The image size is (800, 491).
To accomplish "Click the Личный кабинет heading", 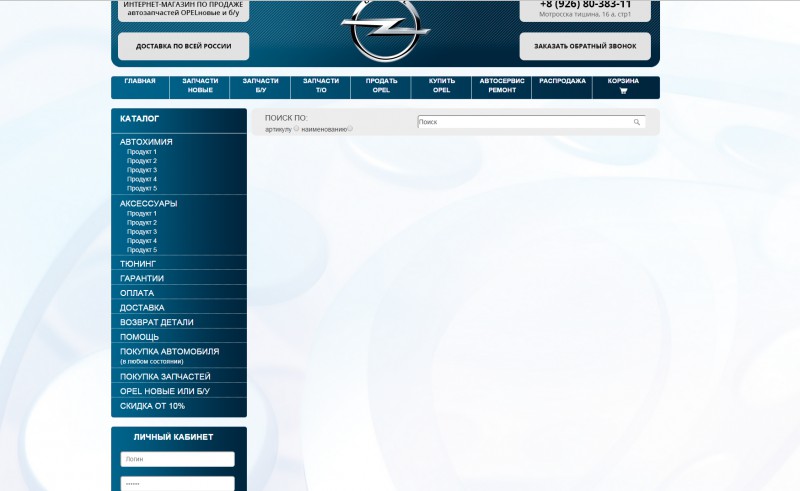I will [173, 437].
